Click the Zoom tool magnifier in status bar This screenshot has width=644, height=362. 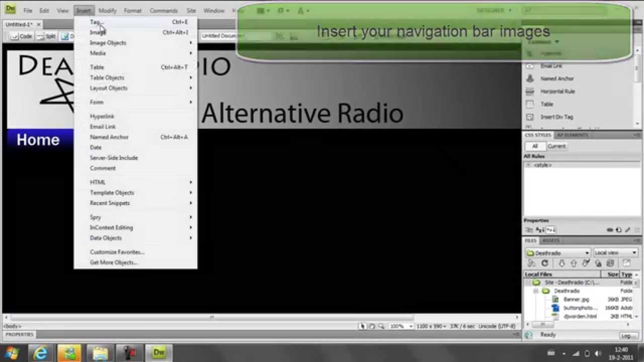[x=381, y=326]
